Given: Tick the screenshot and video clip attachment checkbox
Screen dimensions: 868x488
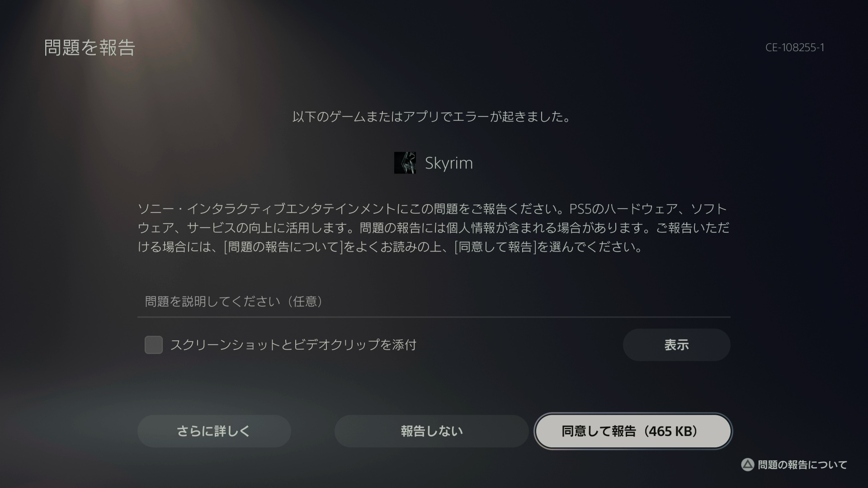Looking at the screenshot, I should coord(154,345).
